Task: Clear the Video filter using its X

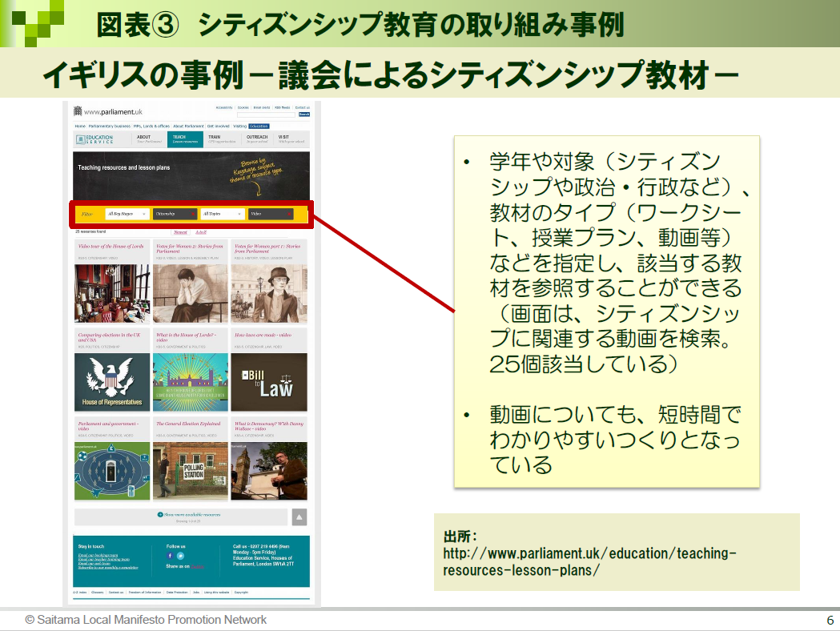Action: [289, 214]
